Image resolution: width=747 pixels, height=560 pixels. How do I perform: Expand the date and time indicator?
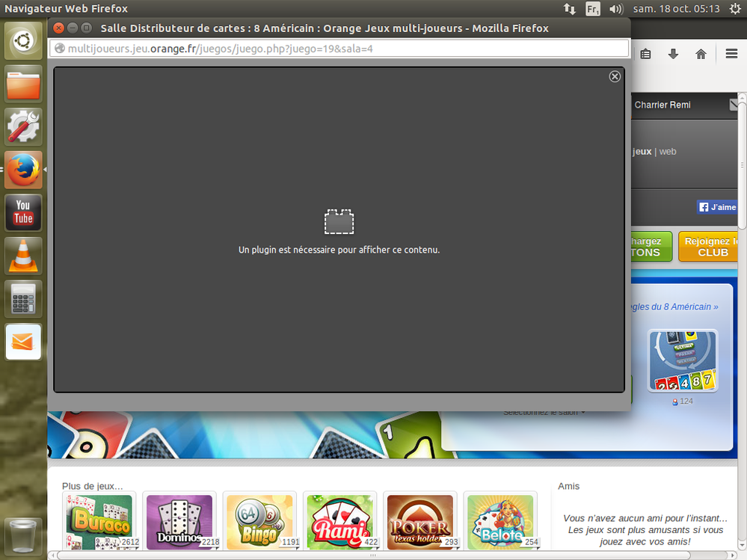point(676,9)
